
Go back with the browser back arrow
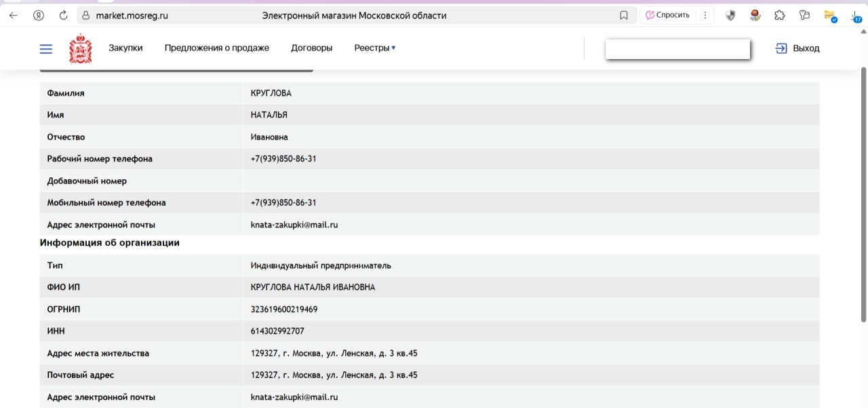(x=13, y=15)
